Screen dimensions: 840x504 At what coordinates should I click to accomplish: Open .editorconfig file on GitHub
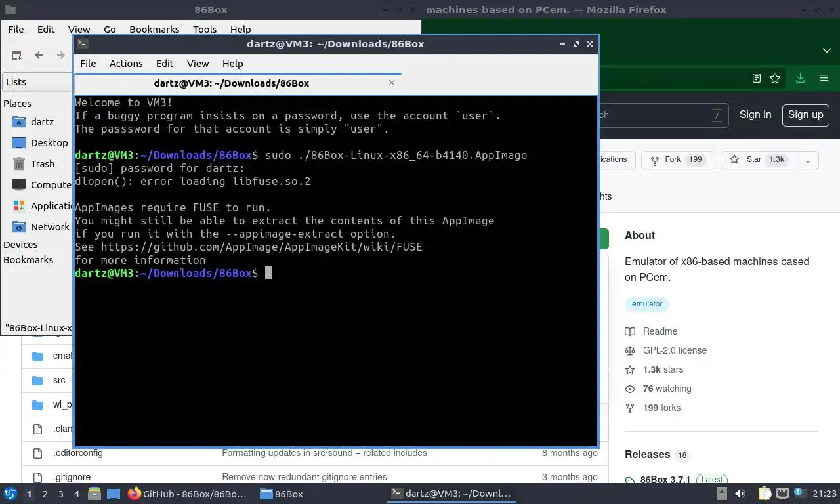pyautogui.click(x=77, y=453)
